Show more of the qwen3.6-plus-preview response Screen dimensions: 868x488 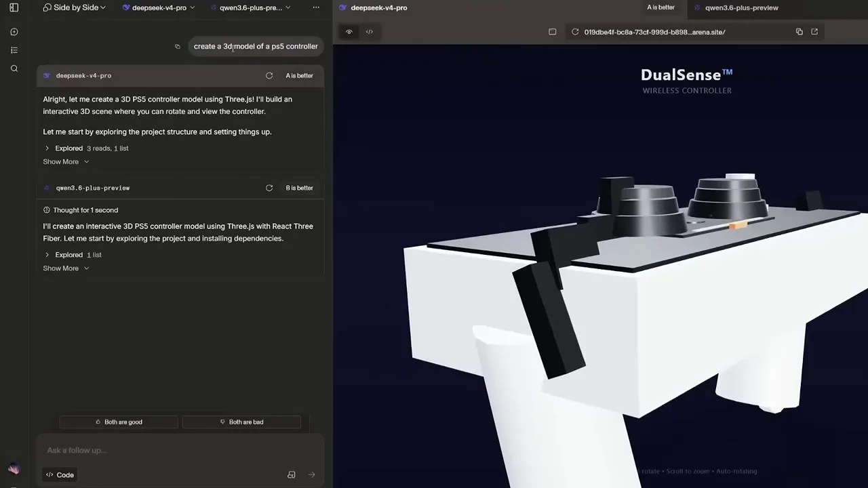point(66,268)
